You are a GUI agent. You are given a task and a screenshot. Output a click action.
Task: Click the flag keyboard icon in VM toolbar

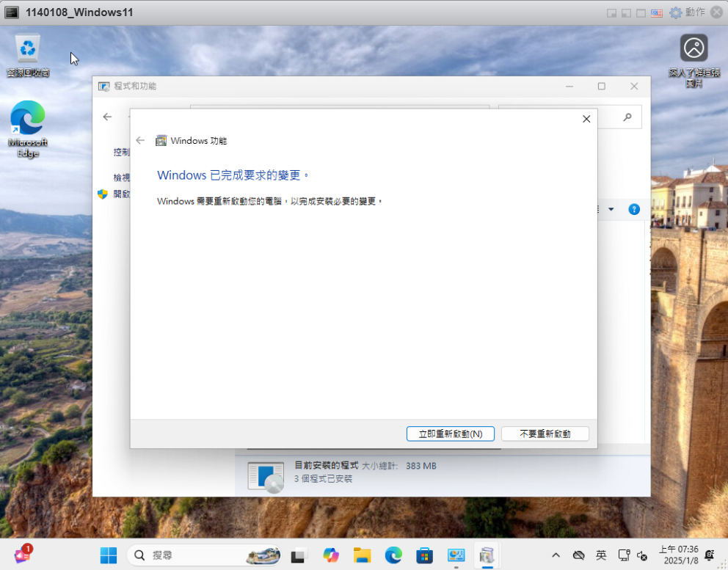point(657,13)
